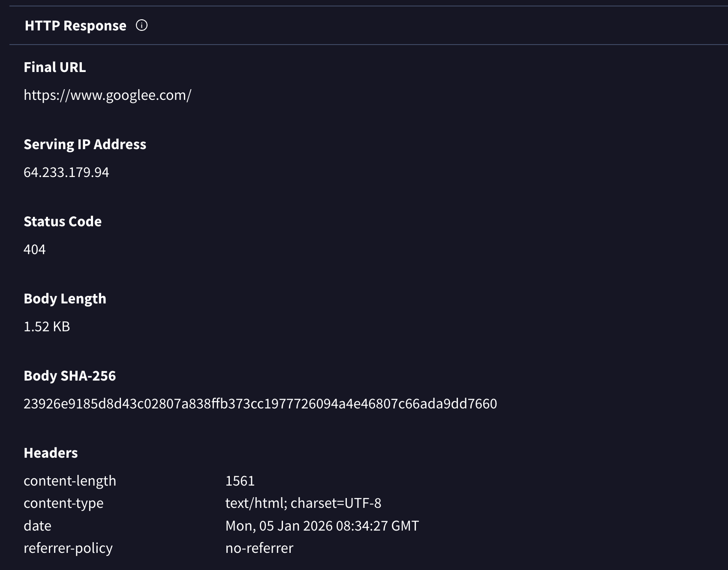Click the 404 status code value
The image size is (728, 570).
coord(35,249)
